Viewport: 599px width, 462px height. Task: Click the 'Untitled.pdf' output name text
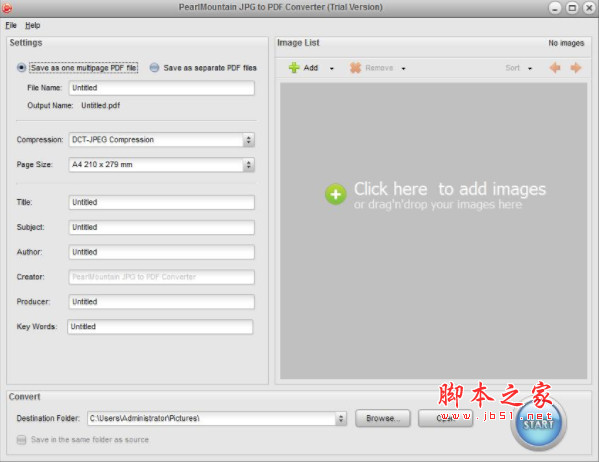point(100,105)
